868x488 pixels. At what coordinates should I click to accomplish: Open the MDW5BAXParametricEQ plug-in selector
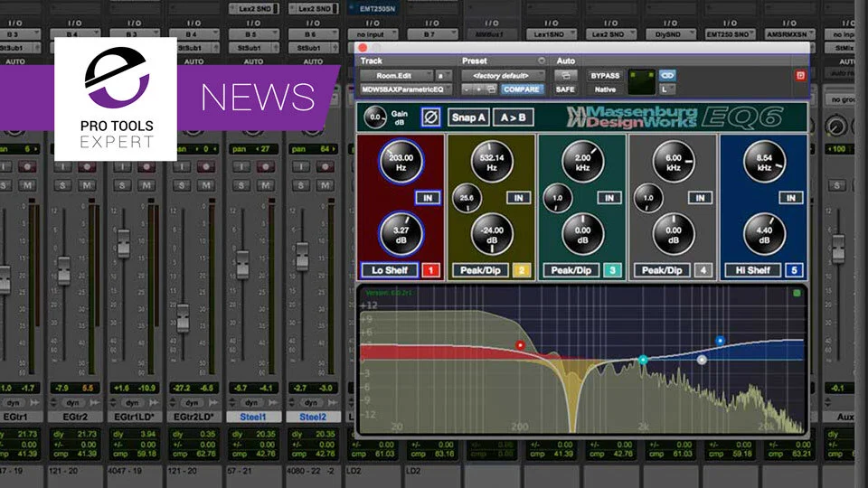coord(406,89)
